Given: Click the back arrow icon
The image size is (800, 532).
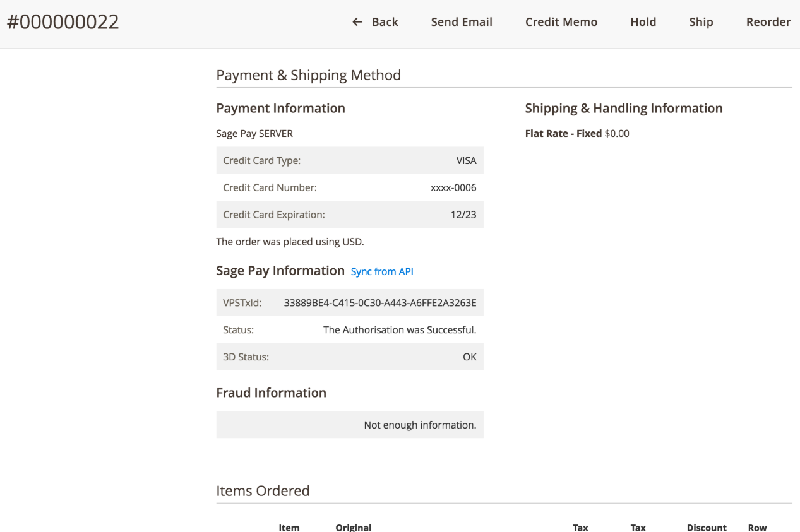Looking at the screenshot, I should [x=357, y=22].
